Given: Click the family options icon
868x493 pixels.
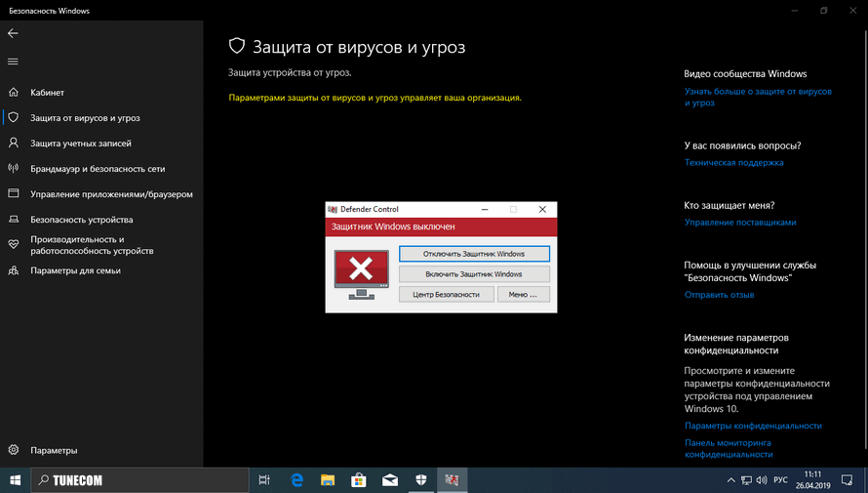Looking at the screenshot, I should pyautogui.click(x=14, y=270).
